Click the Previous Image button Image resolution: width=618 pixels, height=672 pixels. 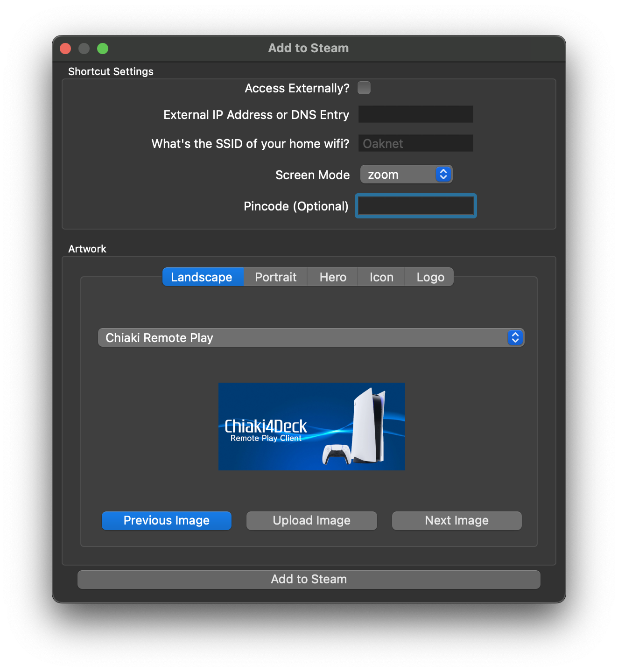167,521
